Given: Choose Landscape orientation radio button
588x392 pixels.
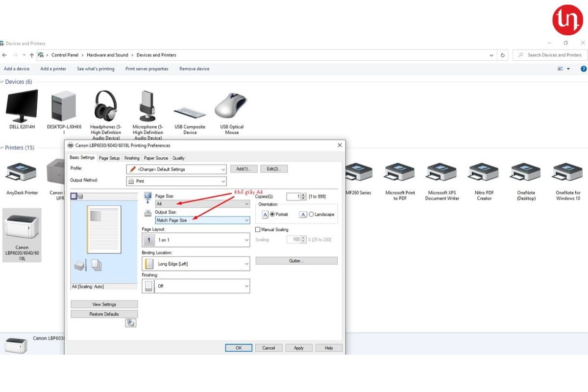Looking at the screenshot, I should (311, 215).
